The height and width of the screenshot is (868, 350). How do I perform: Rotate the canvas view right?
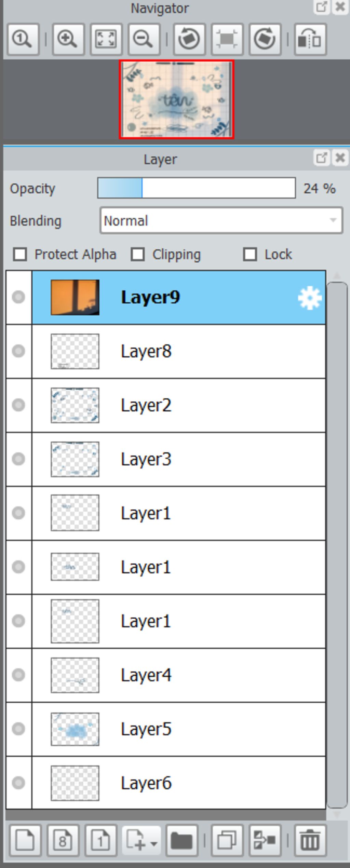pos(265,39)
